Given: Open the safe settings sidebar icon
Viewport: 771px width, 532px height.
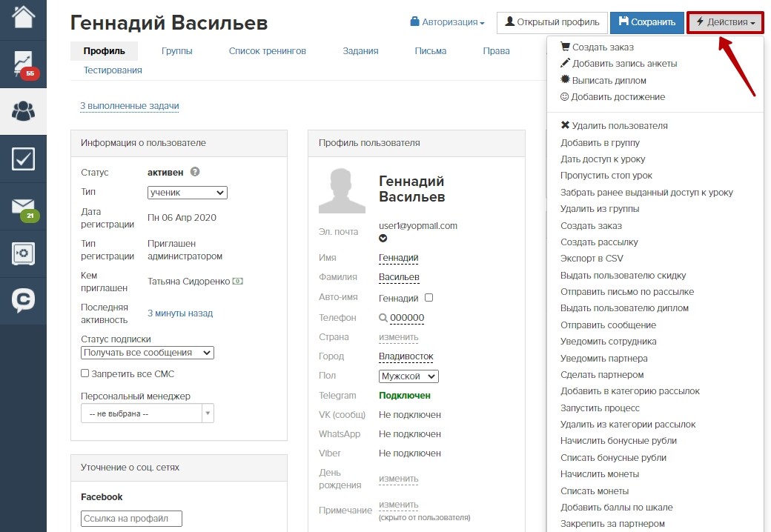Looking at the screenshot, I should coord(23,254).
